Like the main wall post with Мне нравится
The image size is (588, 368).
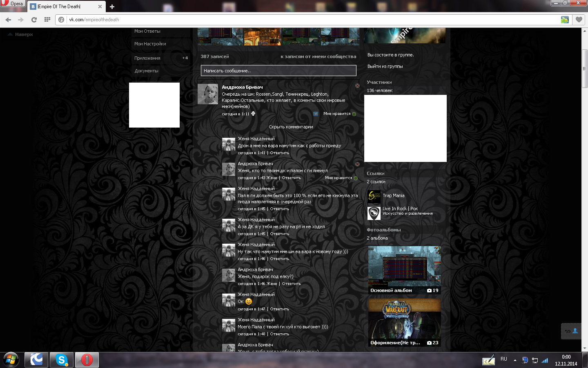(x=340, y=114)
